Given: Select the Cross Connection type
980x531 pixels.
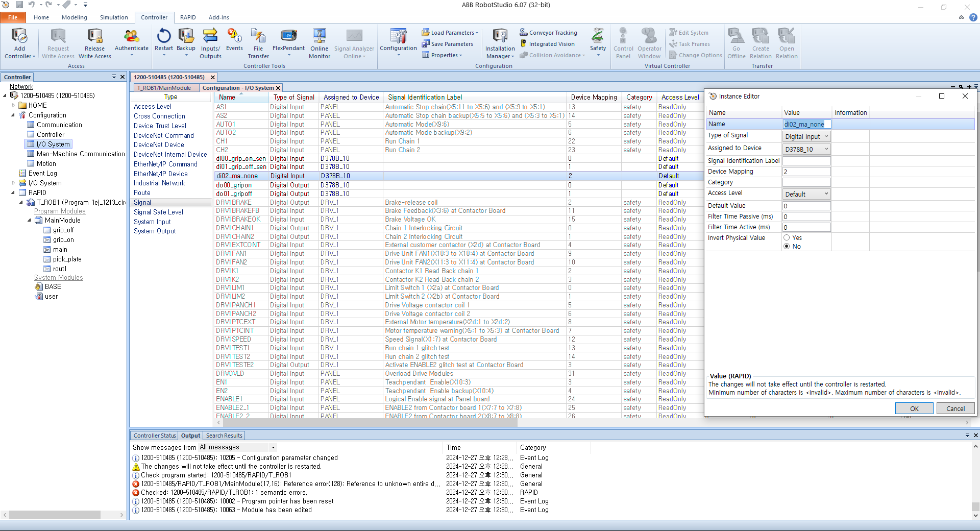Looking at the screenshot, I should click(159, 116).
